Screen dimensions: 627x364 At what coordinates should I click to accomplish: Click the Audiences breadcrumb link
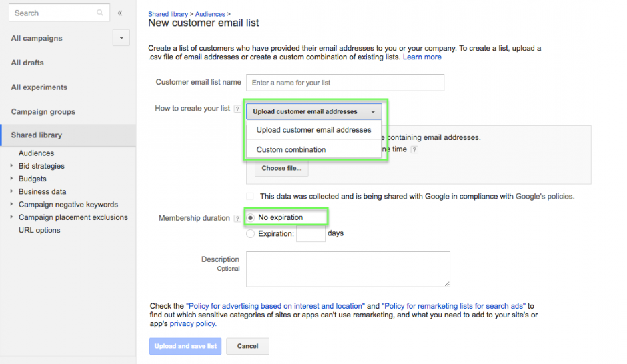click(x=210, y=14)
